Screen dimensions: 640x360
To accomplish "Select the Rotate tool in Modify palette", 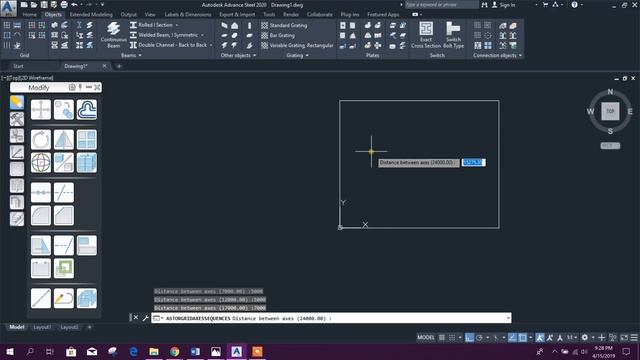I will tap(41, 140).
